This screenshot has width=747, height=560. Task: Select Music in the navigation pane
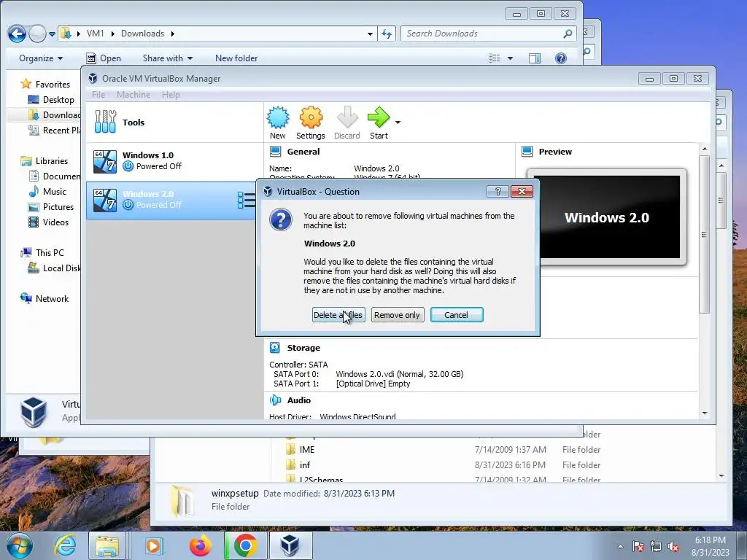[x=47, y=192]
